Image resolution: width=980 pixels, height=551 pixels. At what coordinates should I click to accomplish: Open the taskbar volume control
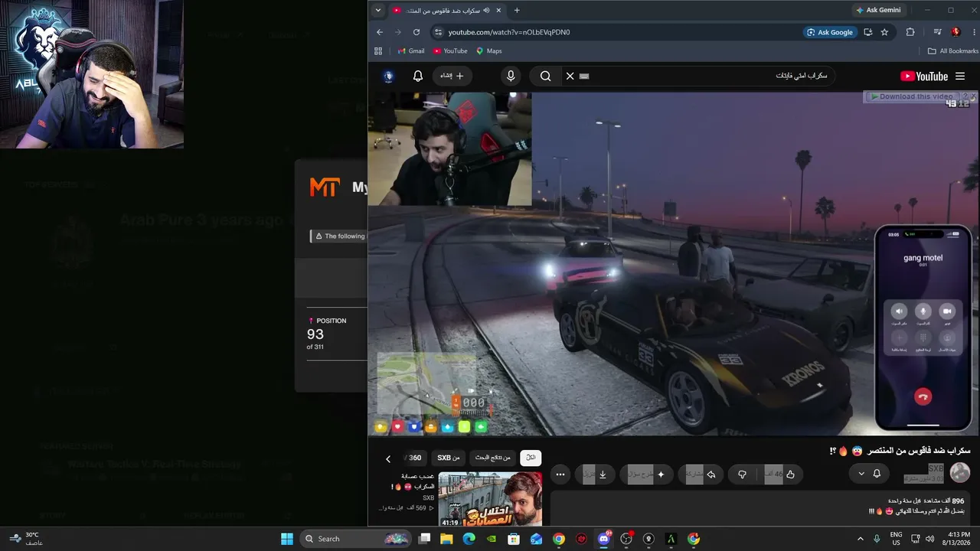pos(930,539)
